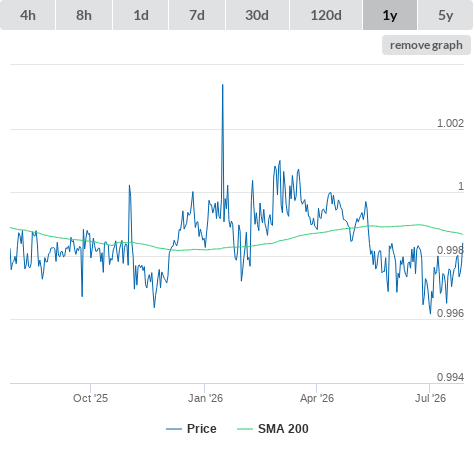The height and width of the screenshot is (455, 474).
Task: Select the 4h time range tab
Action: click(28, 15)
